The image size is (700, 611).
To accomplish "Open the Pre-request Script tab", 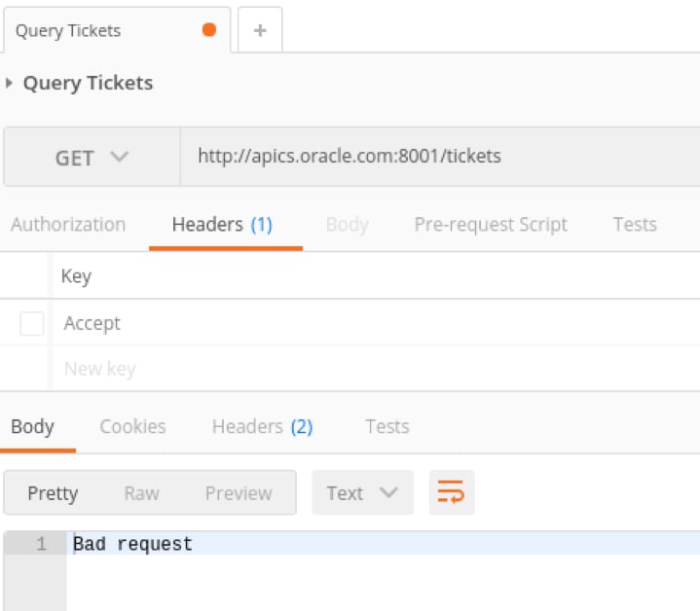I will 491,224.
